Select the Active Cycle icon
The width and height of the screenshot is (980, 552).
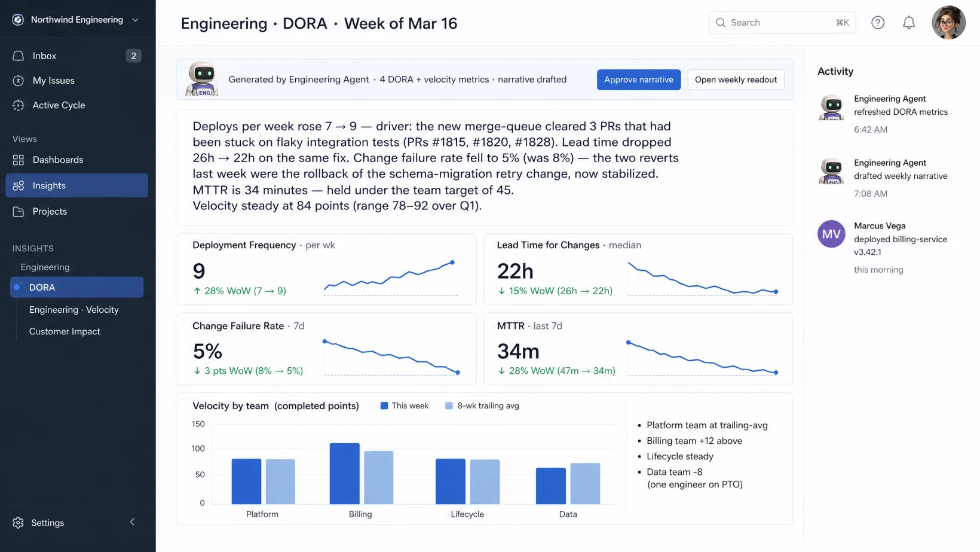pyautogui.click(x=19, y=105)
